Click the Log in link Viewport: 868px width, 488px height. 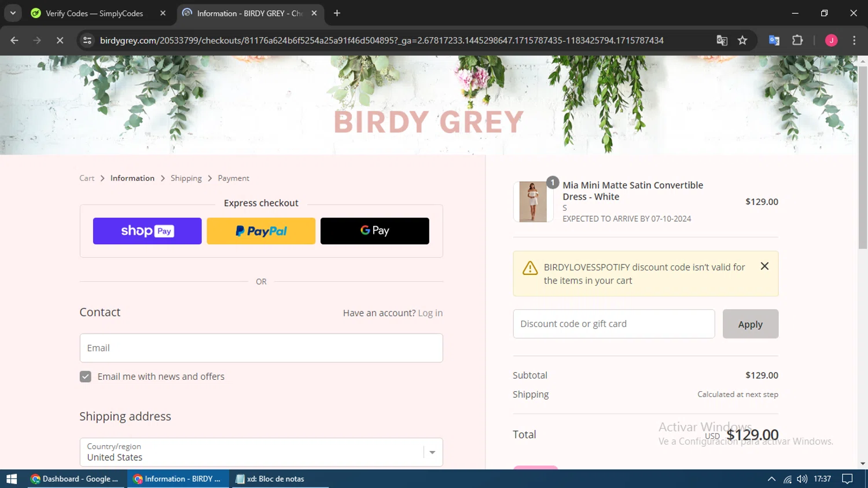[430, 313]
